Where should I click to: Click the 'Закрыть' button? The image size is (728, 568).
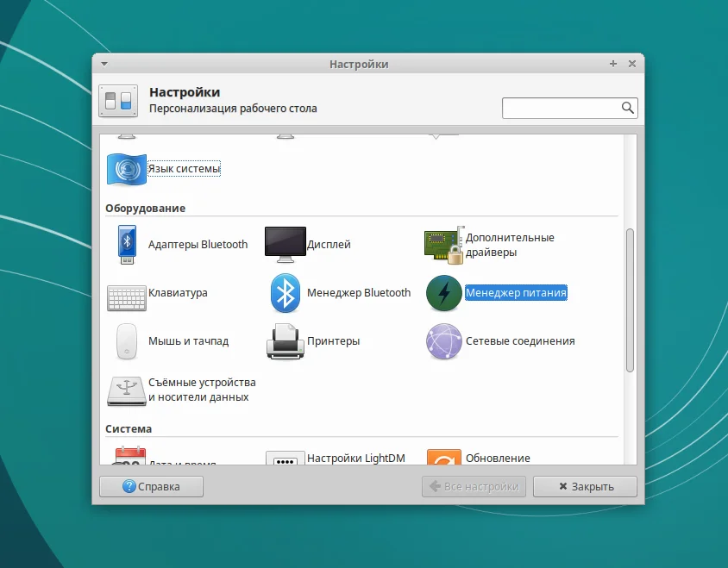click(x=585, y=486)
